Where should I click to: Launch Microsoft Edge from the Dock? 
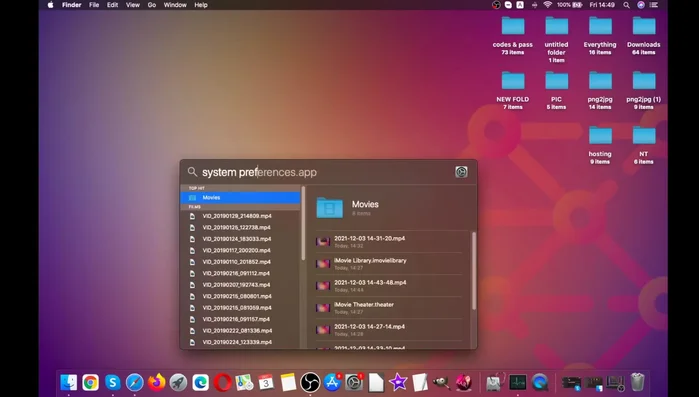[x=201, y=382]
